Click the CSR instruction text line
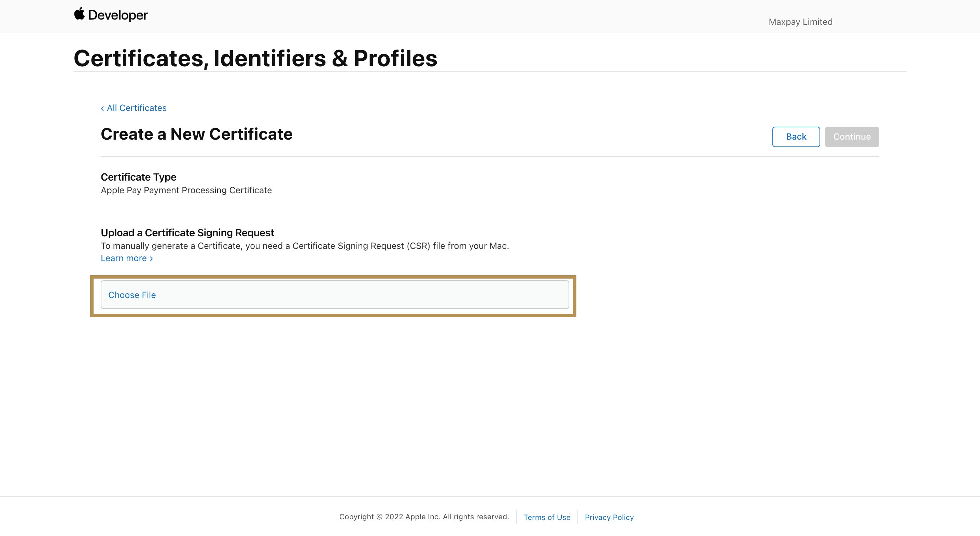The image size is (980, 536). point(304,246)
